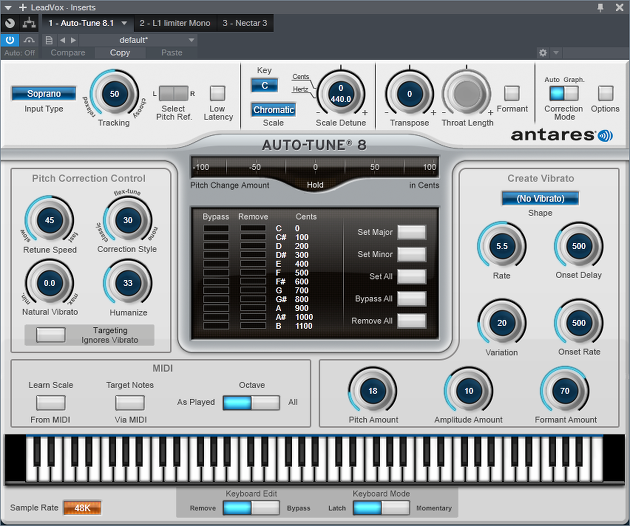Enable Target Notes Via MIDI
This screenshot has width=630, height=526.
click(x=130, y=402)
